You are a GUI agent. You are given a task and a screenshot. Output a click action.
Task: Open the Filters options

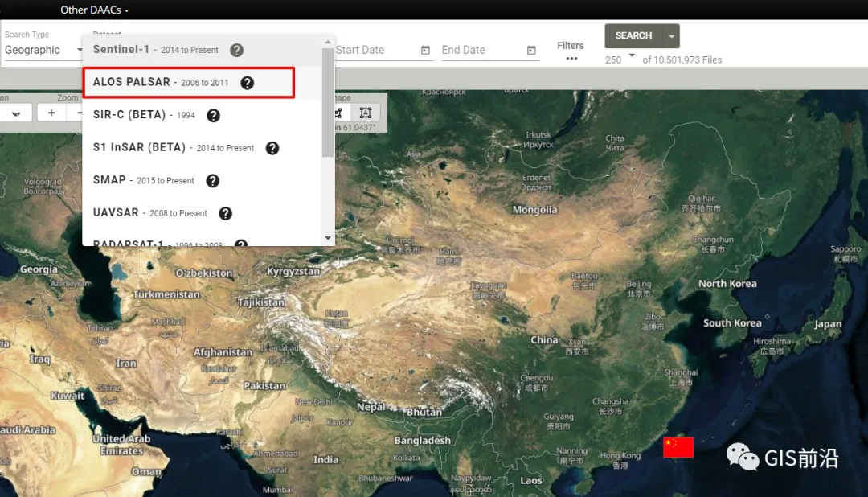(571, 51)
